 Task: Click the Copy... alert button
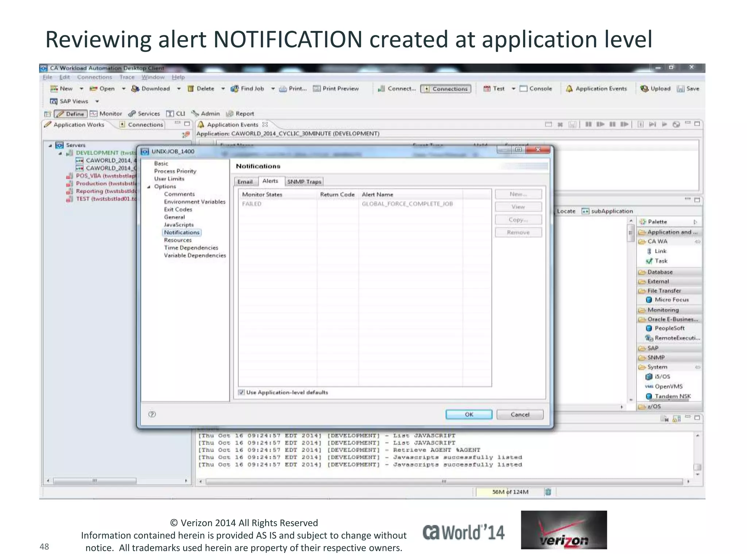518,219
